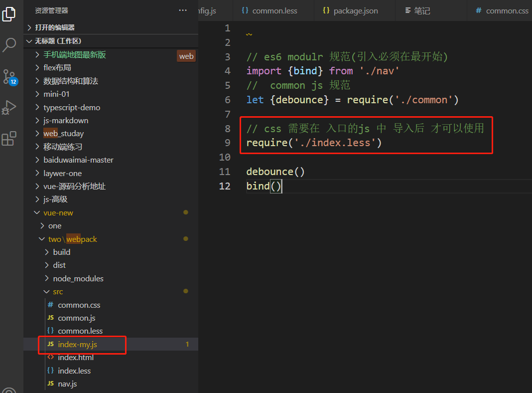
Task: Switch to the partially hidden config.js tab
Action: click(215, 10)
